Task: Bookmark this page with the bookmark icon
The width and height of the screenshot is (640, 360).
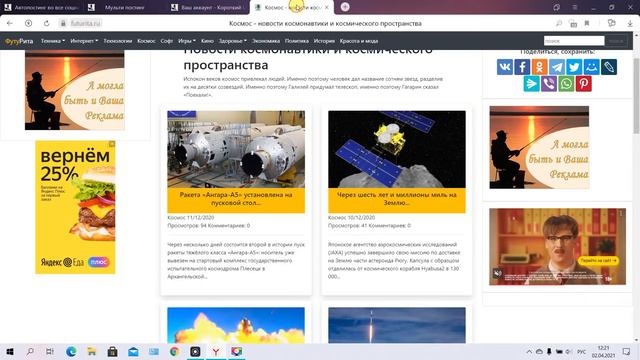Action: coord(587,23)
